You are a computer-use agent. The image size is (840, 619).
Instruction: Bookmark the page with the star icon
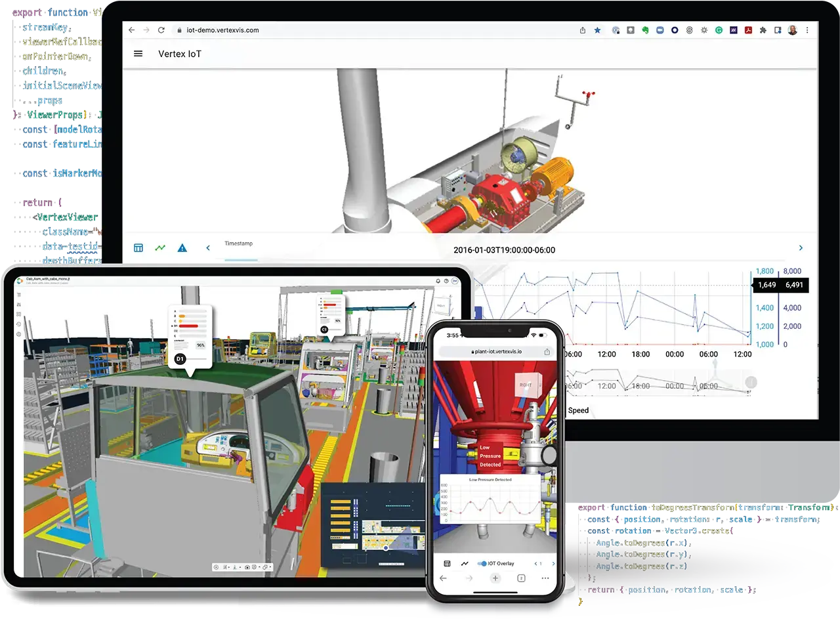[x=597, y=30]
